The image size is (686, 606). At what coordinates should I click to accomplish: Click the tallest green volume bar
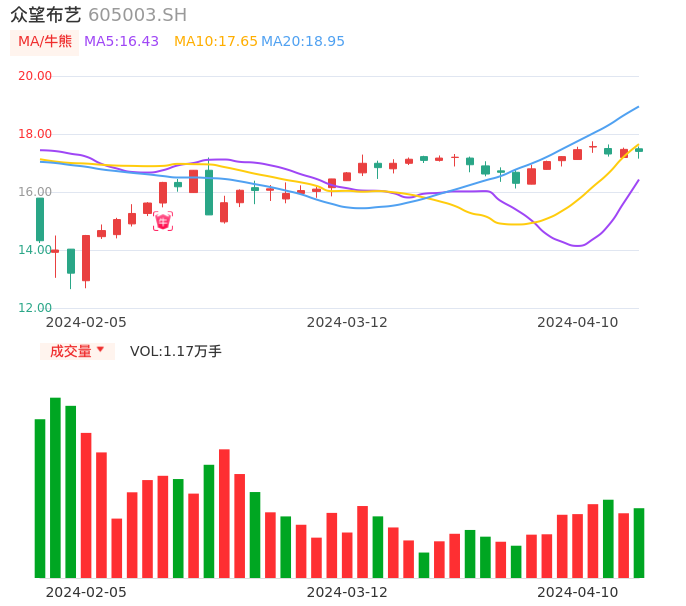(x=55, y=488)
